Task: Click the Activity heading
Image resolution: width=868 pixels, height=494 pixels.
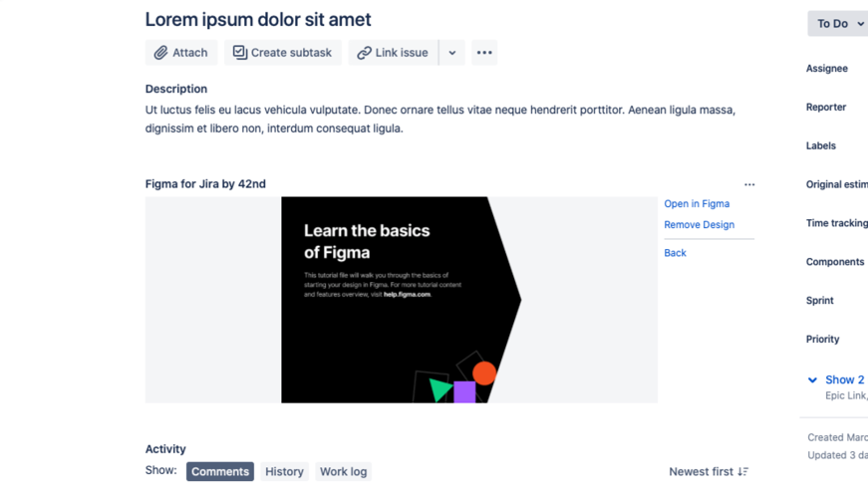Action: pyautogui.click(x=165, y=449)
